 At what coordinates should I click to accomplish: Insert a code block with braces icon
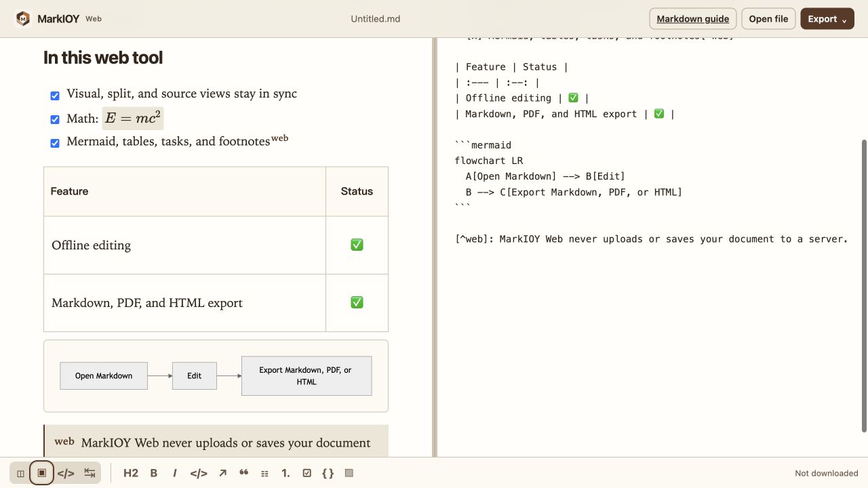click(x=328, y=473)
